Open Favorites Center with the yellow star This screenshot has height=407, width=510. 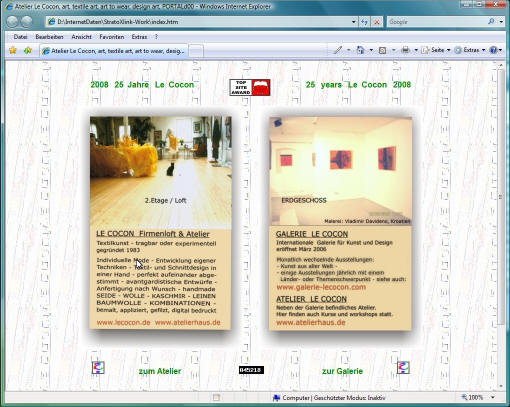coord(13,50)
